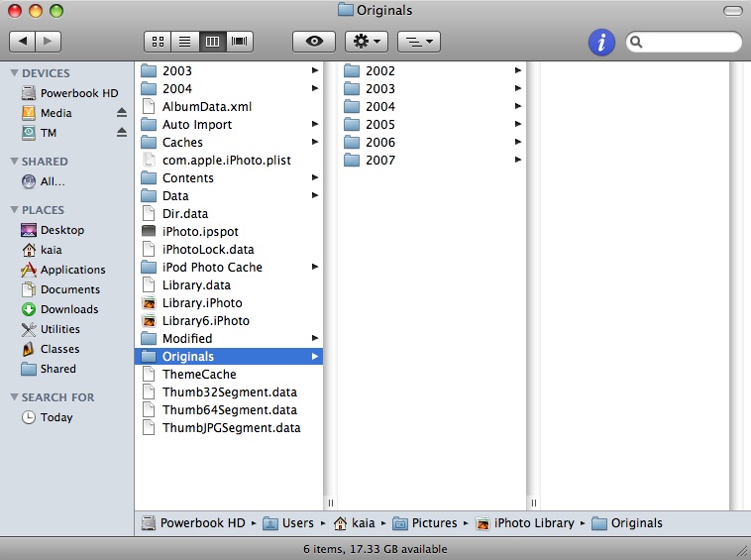Open Classes in the sidebar
Image resolution: width=751 pixels, height=560 pixels.
[x=51, y=349]
